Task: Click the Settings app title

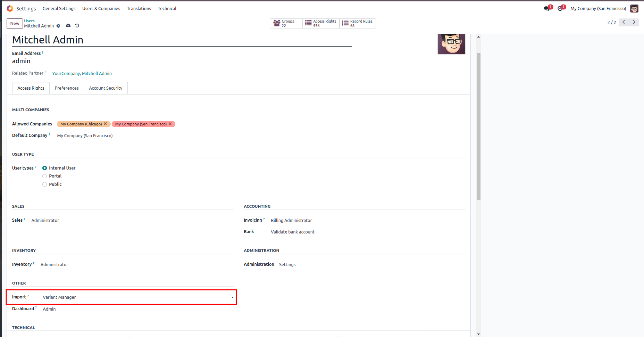Action: pyautogui.click(x=26, y=8)
